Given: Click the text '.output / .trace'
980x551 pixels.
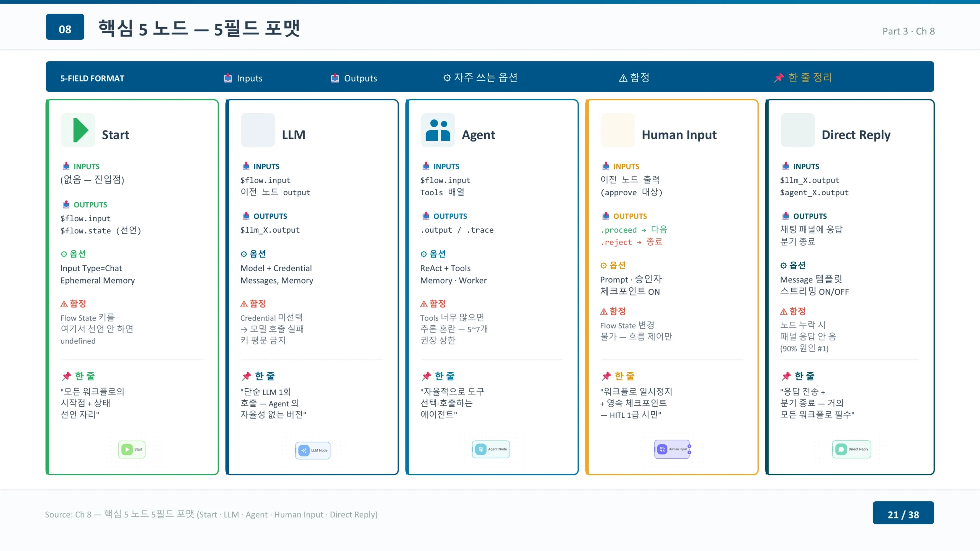Looking at the screenshot, I should coord(457,230).
